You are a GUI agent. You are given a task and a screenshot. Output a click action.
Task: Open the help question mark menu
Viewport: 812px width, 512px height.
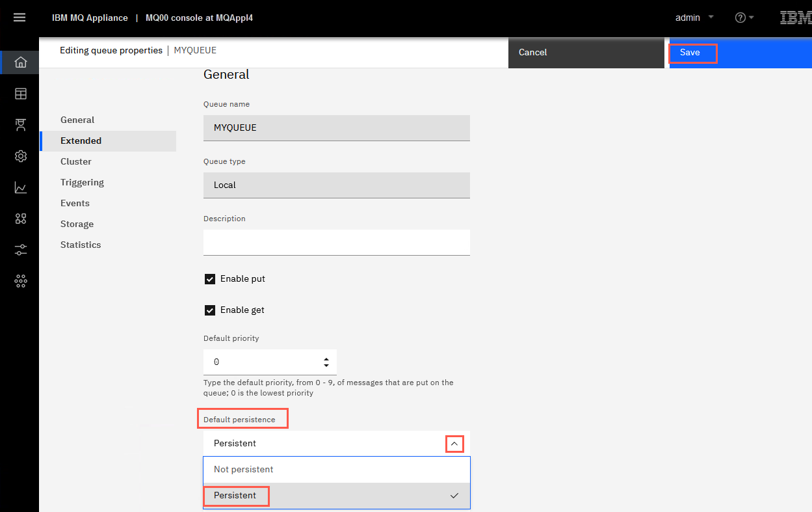(744, 18)
